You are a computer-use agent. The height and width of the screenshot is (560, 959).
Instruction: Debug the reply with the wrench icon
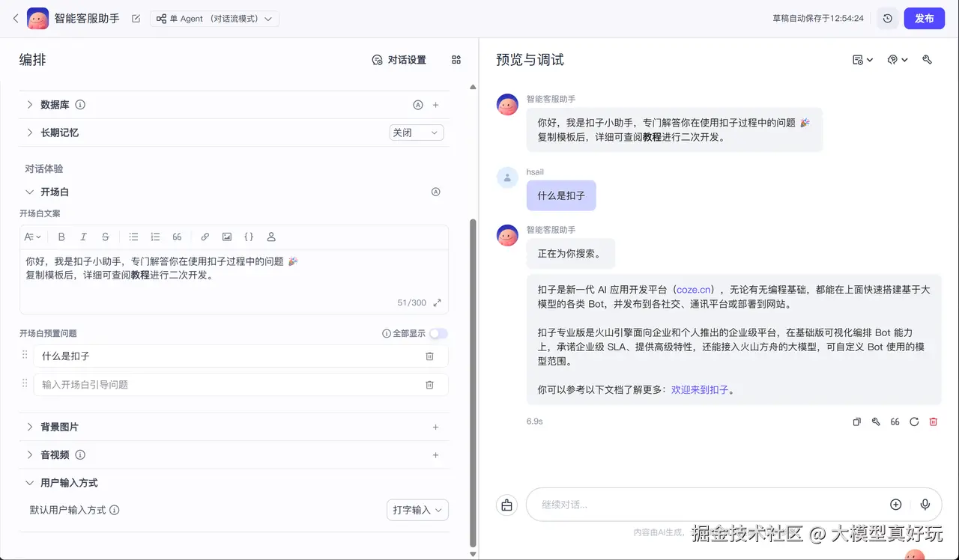(876, 421)
